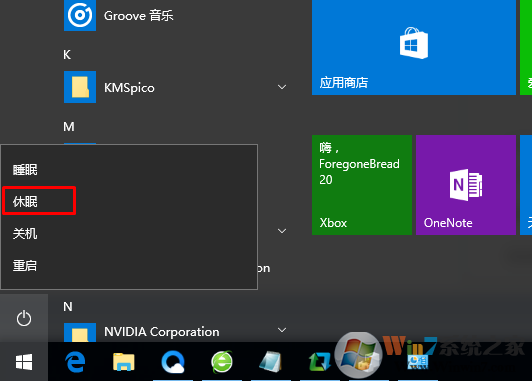
Task: Open the 应用商店 store tile
Action: tap(414, 47)
